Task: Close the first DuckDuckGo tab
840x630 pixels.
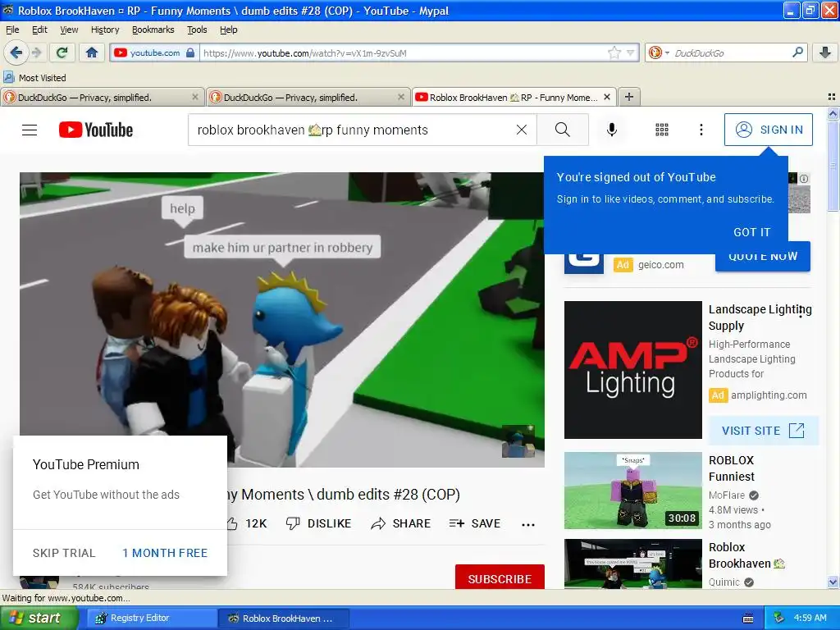Action: 195,97
